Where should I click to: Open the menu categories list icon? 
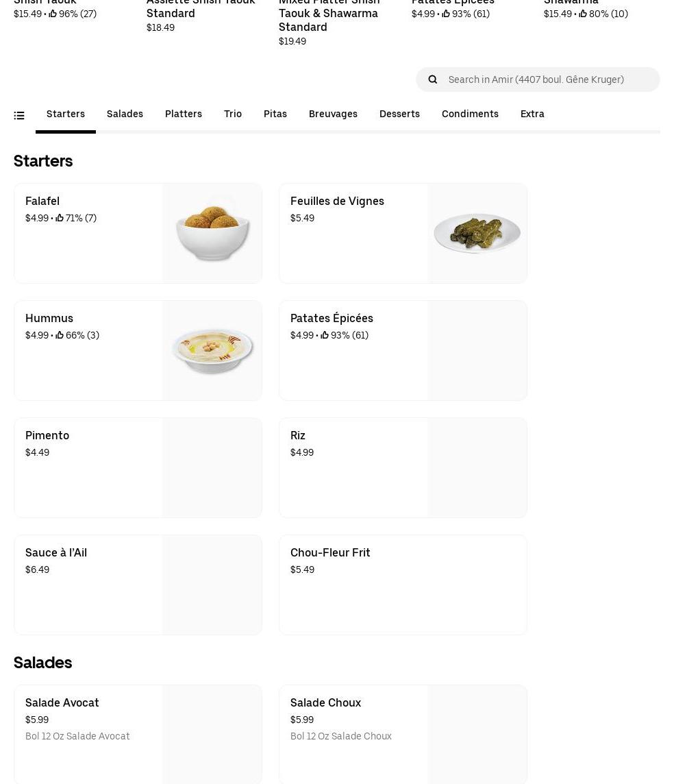(x=19, y=116)
